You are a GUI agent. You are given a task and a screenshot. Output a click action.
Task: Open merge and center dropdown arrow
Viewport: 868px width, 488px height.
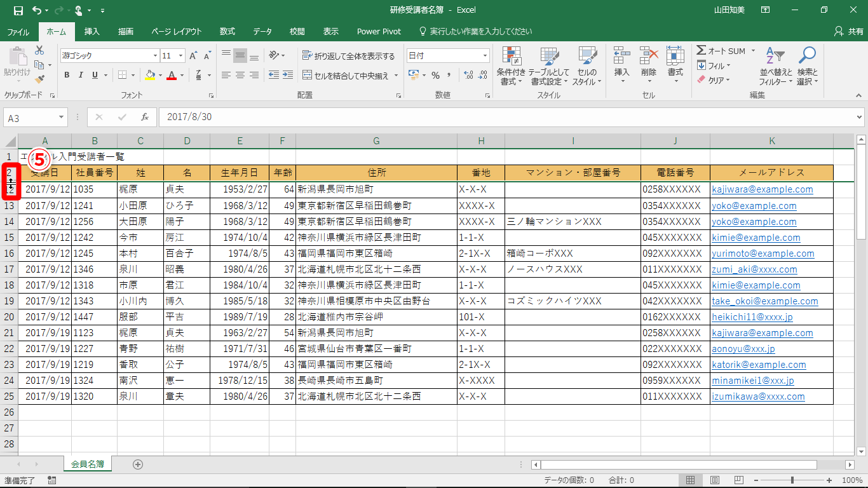(x=397, y=76)
